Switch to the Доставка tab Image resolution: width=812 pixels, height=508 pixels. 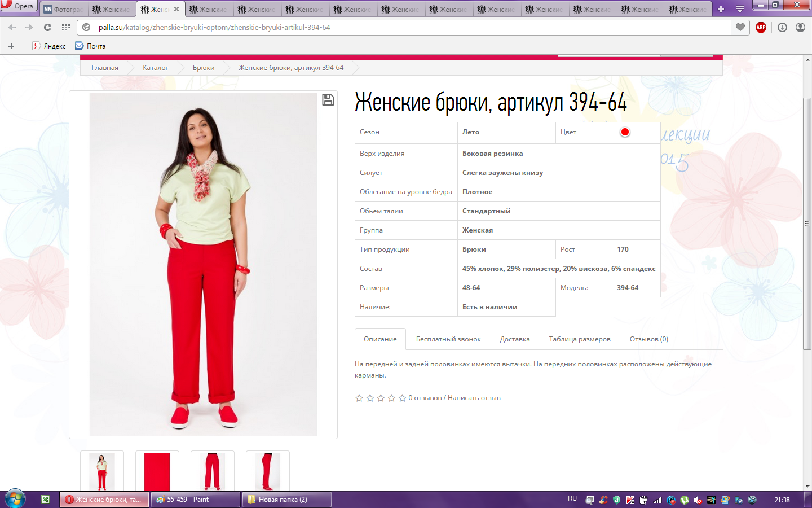(x=515, y=339)
